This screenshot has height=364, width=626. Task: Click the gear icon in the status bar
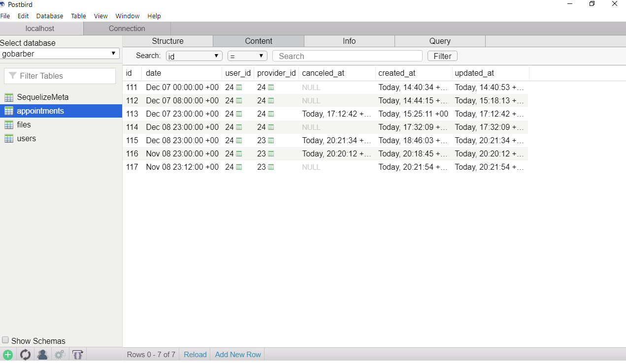[x=60, y=354]
